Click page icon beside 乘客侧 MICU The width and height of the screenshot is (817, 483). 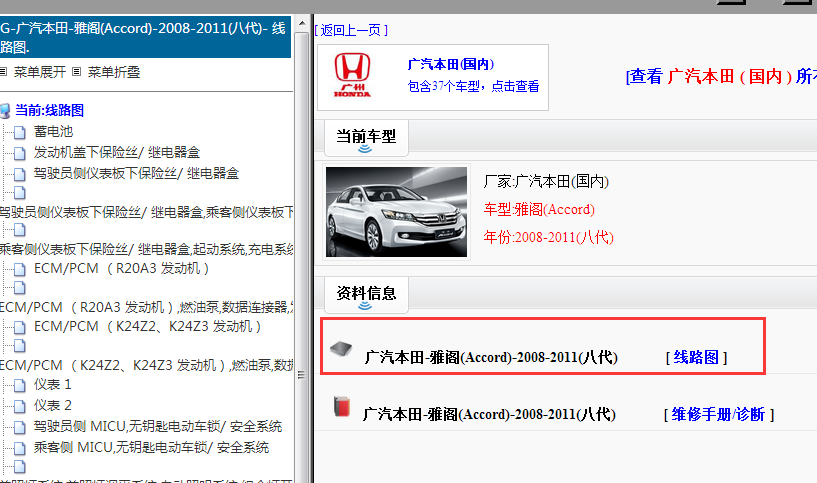click(x=20, y=448)
